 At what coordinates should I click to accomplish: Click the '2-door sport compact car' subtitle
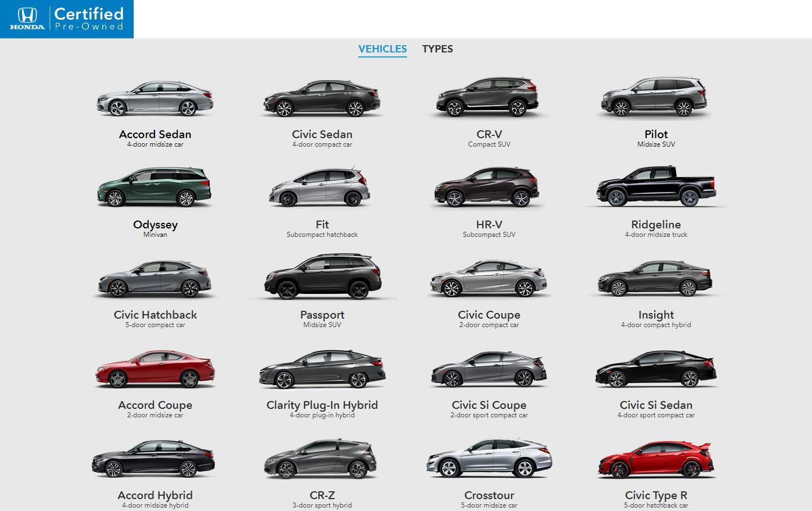pyautogui.click(x=489, y=415)
